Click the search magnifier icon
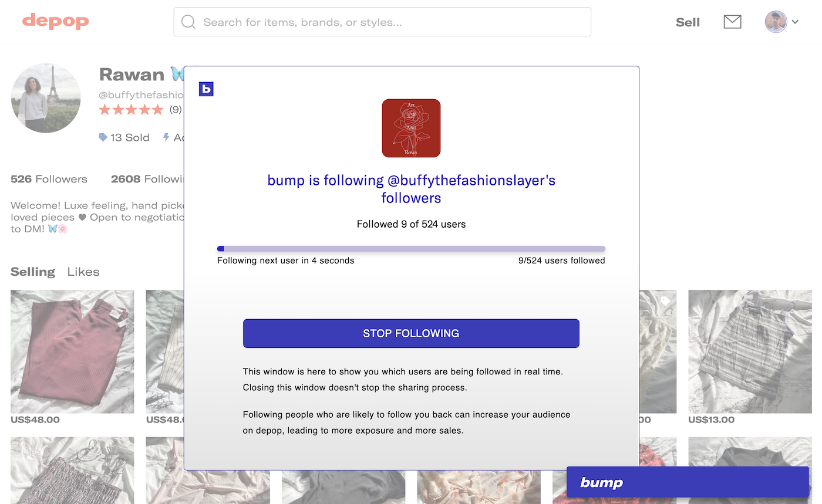The height and width of the screenshot is (504, 822). (x=188, y=22)
